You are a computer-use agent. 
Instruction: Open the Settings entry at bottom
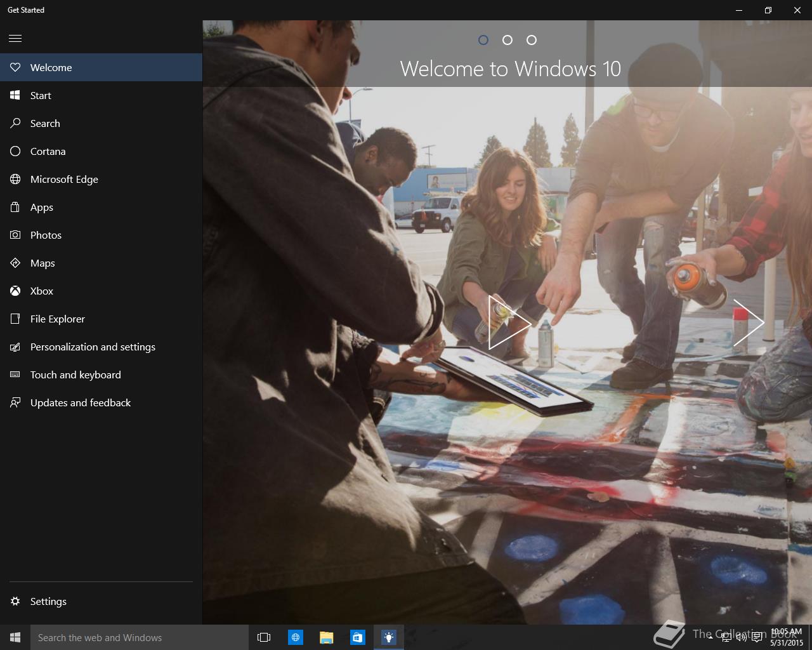(101, 601)
